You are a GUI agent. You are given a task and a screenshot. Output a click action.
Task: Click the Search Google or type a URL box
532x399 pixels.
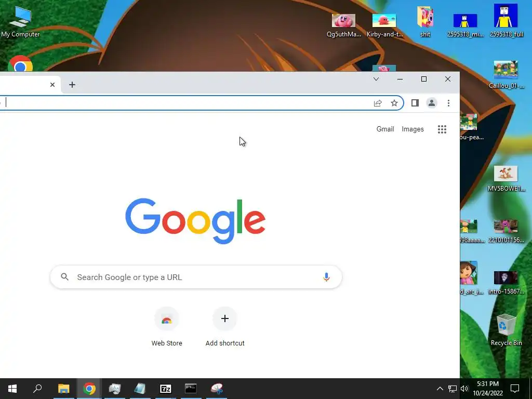coord(196,277)
